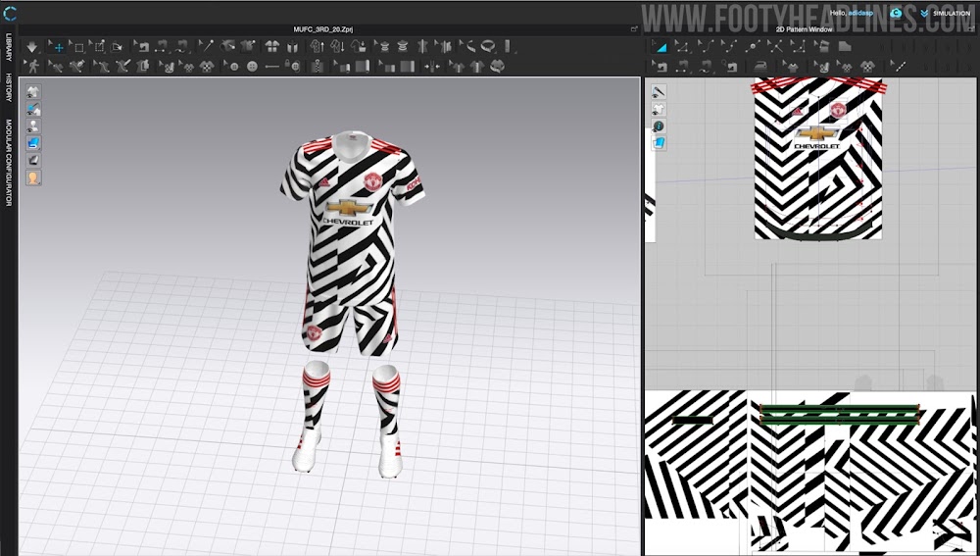Select the Chevrolet shirt pattern in 2D window
This screenshot has height=556, width=980.
pos(817,160)
